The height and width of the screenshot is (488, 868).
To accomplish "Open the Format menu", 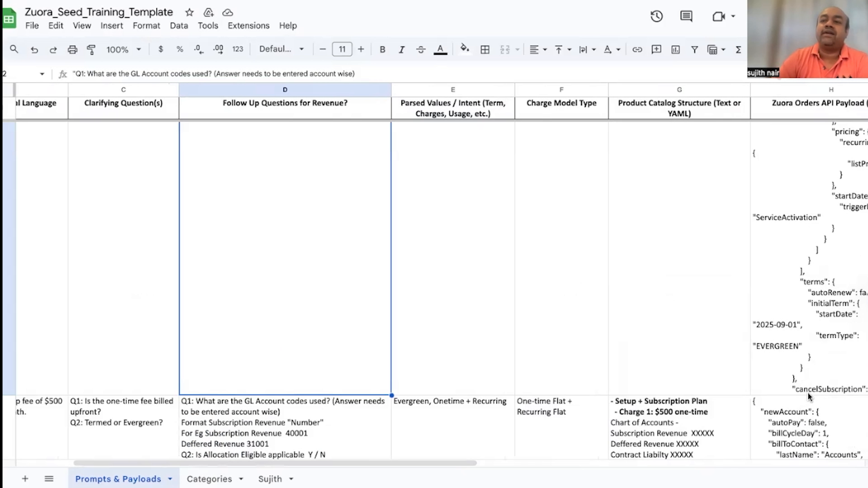I will (146, 26).
